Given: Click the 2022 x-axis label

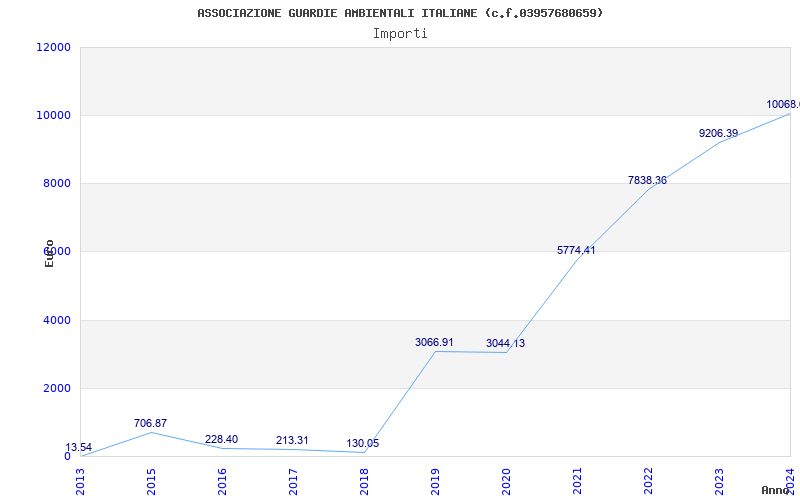Looking at the screenshot, I should (648, 481).
